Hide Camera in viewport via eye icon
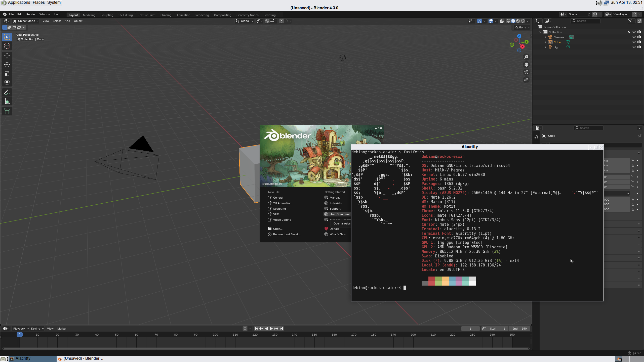The image size is (644, 362). [634, 37]
